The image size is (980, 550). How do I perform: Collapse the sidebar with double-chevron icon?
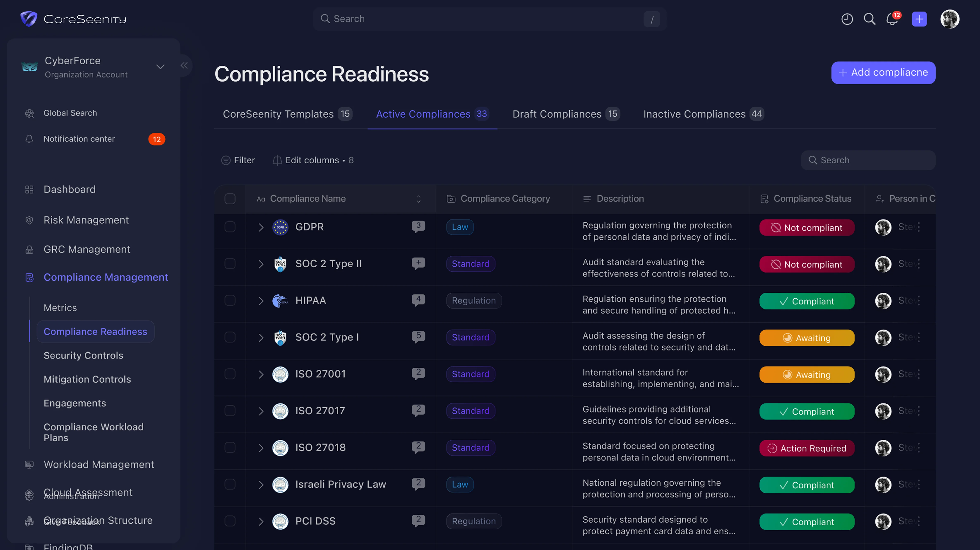pos(184,65)
